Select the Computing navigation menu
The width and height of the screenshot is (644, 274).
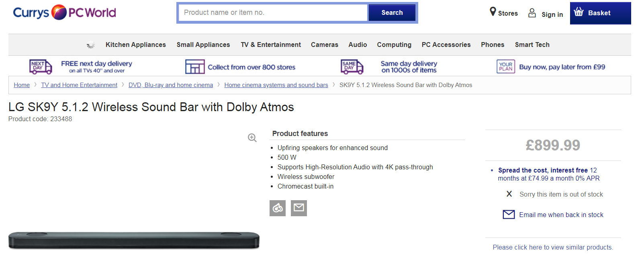[x=394, y=45]
